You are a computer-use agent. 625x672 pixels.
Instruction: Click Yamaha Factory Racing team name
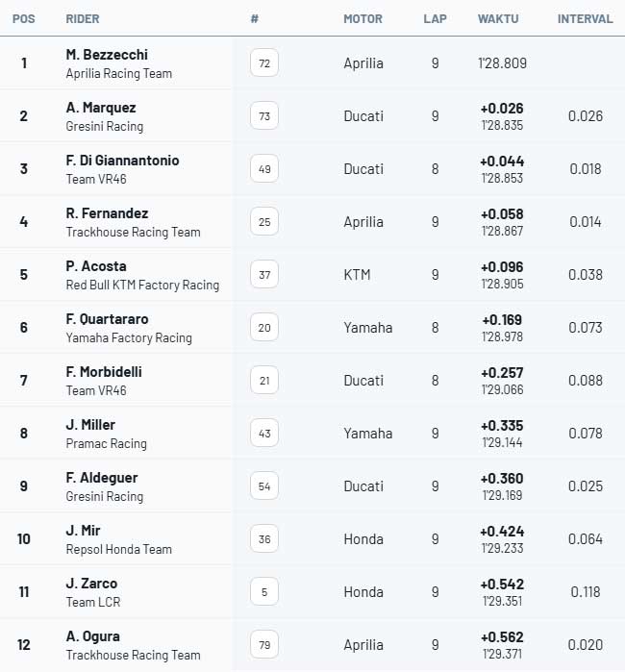[x=129, y=337]
